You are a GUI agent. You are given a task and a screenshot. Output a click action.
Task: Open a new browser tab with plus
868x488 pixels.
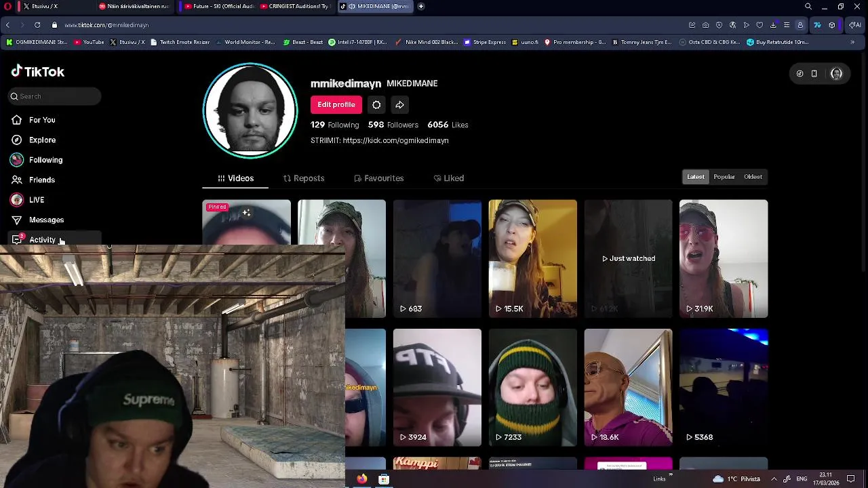421,6
